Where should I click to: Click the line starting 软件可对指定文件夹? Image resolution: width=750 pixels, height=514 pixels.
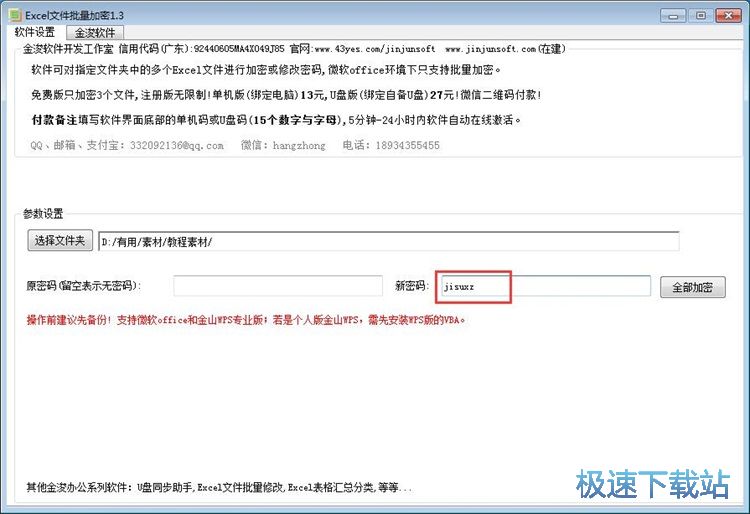point(265,70)
